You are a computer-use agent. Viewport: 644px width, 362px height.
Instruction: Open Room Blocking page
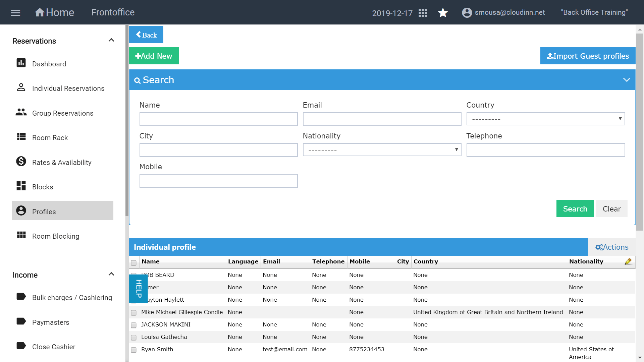click(x=56, y=236)
